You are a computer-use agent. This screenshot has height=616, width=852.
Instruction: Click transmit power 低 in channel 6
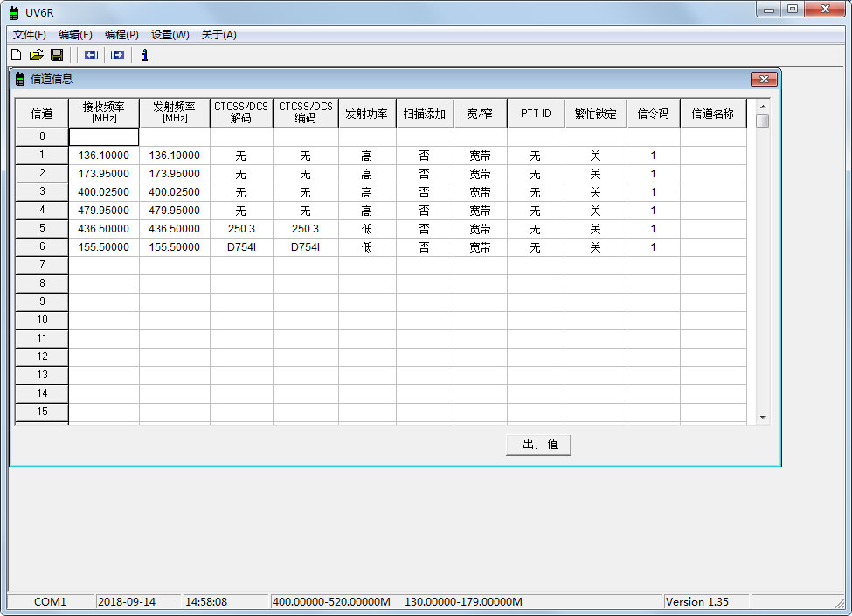point(367,247)
